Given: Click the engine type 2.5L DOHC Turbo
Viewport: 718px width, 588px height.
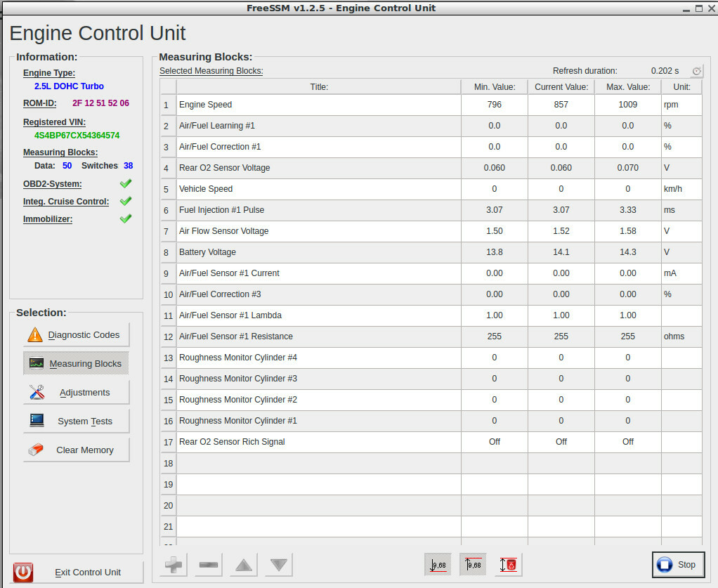Looking at the screenshot, I should pyautogui.click(x=69, y=86).
